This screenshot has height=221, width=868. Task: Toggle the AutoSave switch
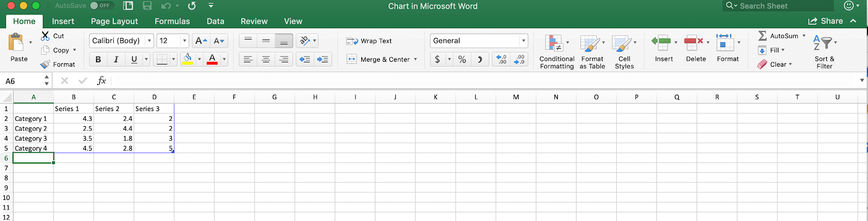[100, 6]
